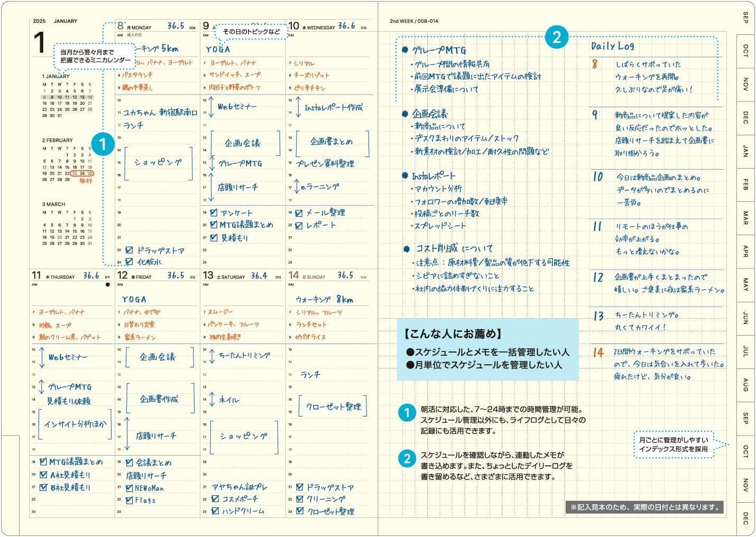Click the 2025 JANUARY page header
756x537 pixels.
pos(55,21)
